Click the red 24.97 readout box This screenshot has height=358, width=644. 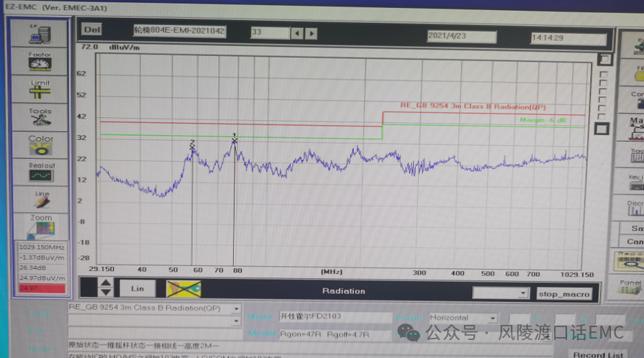click(42, 288)
